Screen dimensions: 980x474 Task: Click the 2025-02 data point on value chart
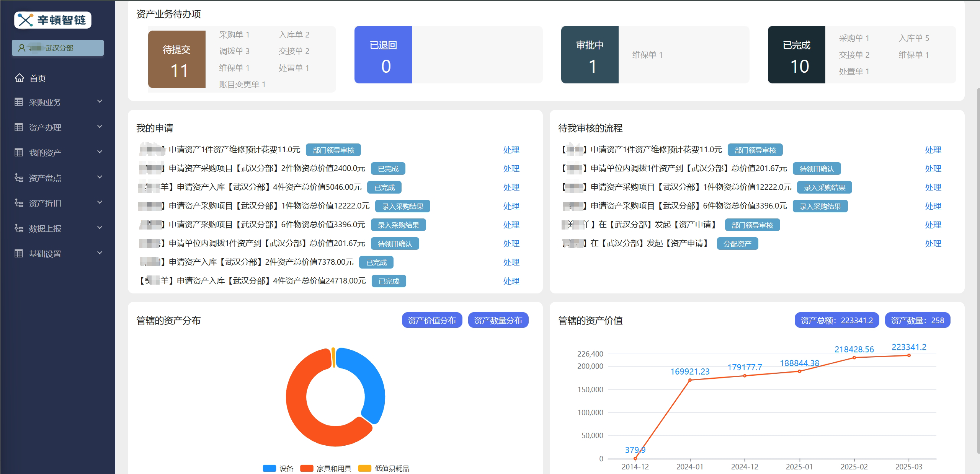pyautogui.click(x=854, y=358)
